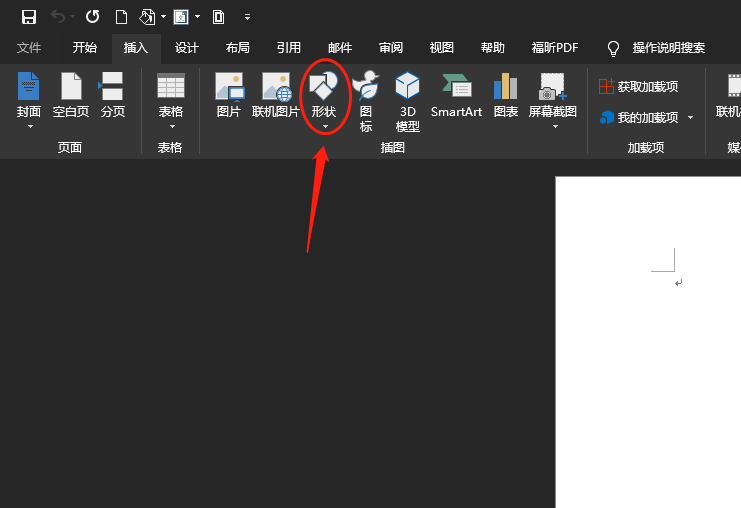741x508 pixels.
Task: Click inside the white document page
Action: pos(648,342)
